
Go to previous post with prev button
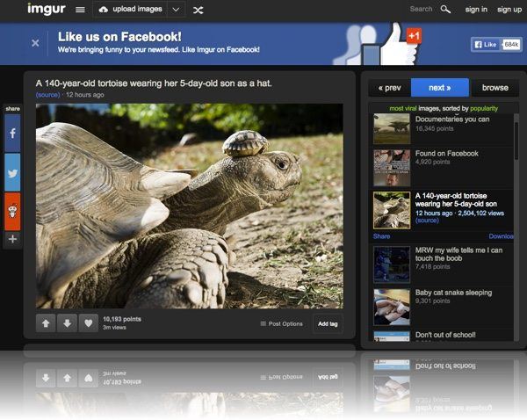(389, 88)
